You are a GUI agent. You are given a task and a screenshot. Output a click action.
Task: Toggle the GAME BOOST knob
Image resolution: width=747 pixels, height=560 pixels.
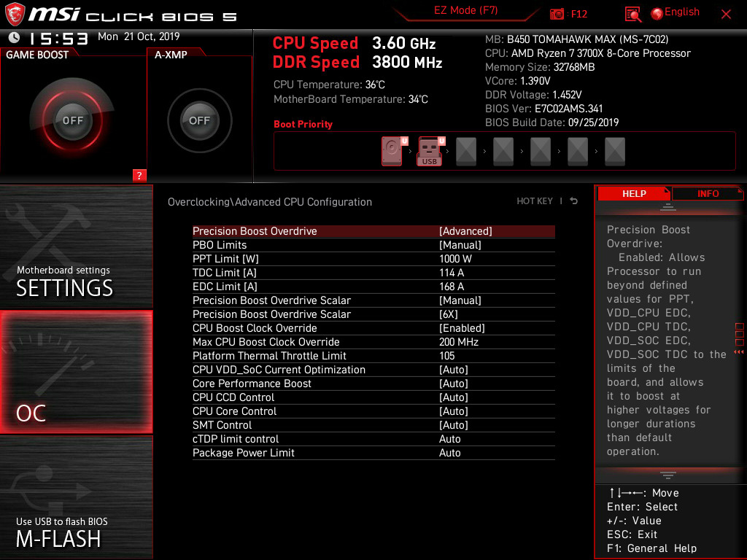coord(72,120)
